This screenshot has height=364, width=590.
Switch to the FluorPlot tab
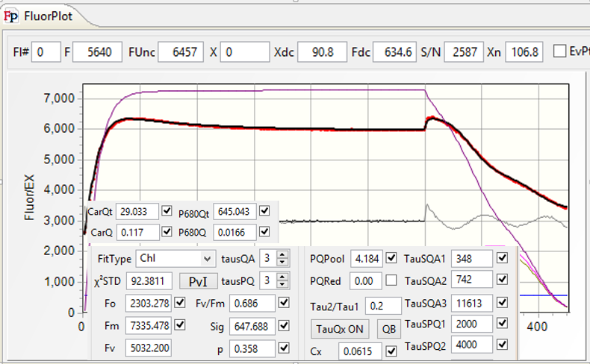(x=45, y=15)
